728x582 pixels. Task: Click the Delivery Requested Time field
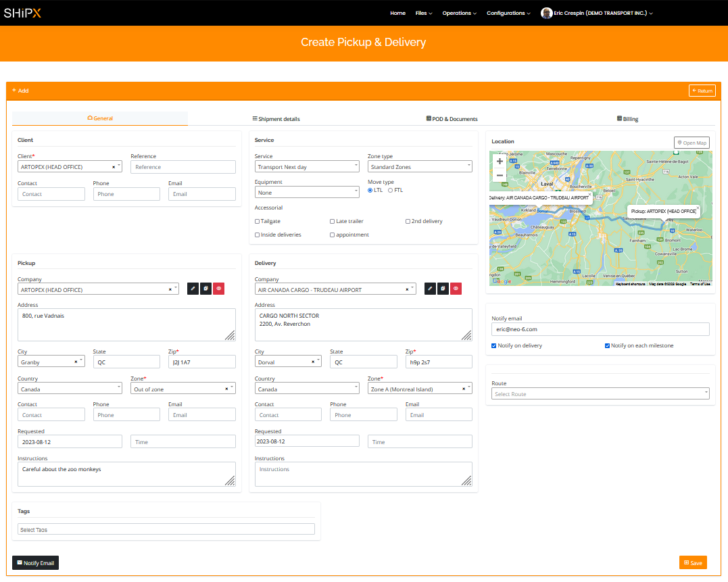point(420,441)
